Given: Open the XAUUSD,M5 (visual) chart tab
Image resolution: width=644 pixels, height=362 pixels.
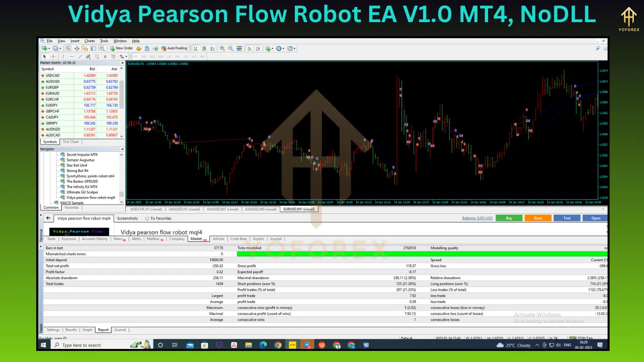Looking at the screenshot, I should point(261,209).
